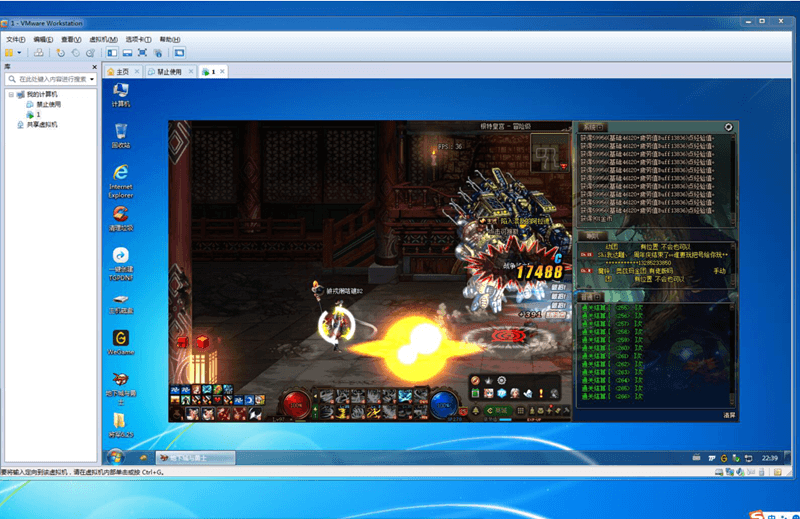
Task: Click the TGPDNF desktop shortcut icon
Action: pyautogui.click(x=121, y=264)
